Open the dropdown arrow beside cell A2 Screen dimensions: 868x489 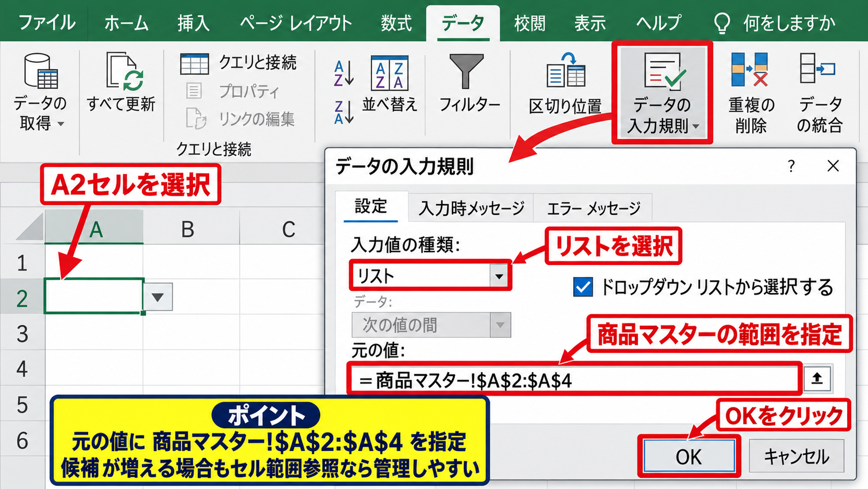coord(158,297)
